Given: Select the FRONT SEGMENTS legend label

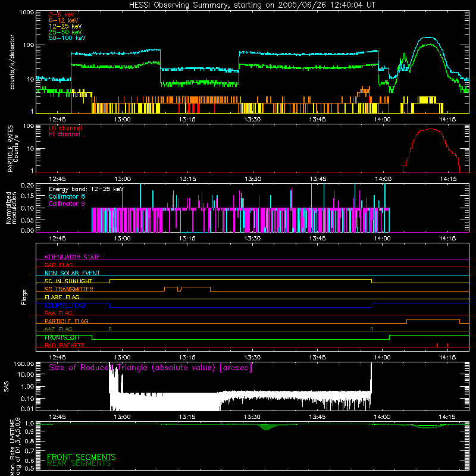Looking at the screenshot, I should pos(82,457).
